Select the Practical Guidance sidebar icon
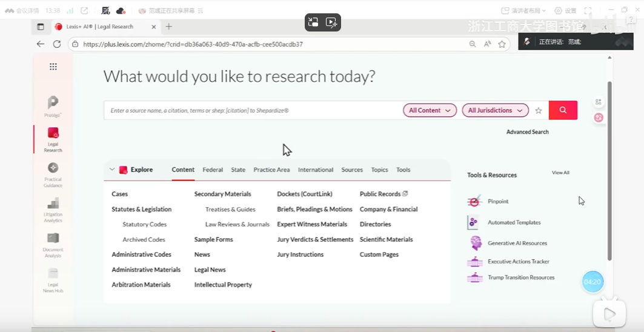Viewport: 644px width, 332px height. [x=53, y=168]
